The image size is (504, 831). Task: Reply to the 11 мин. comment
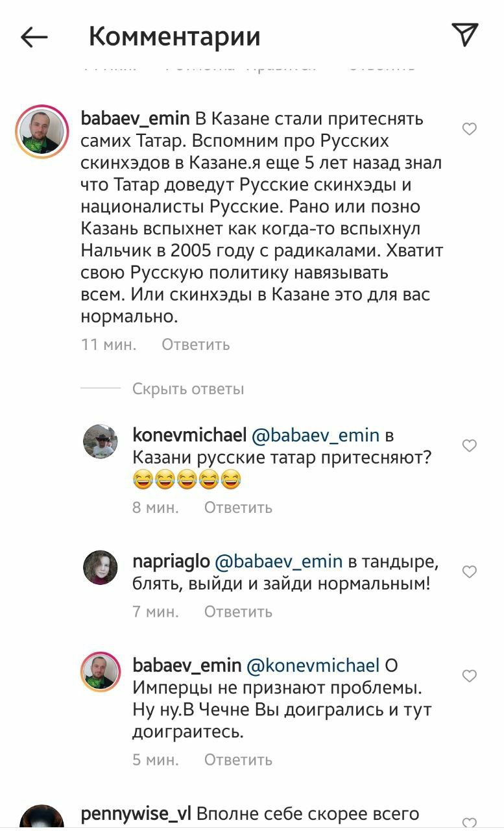pos(195,344)
